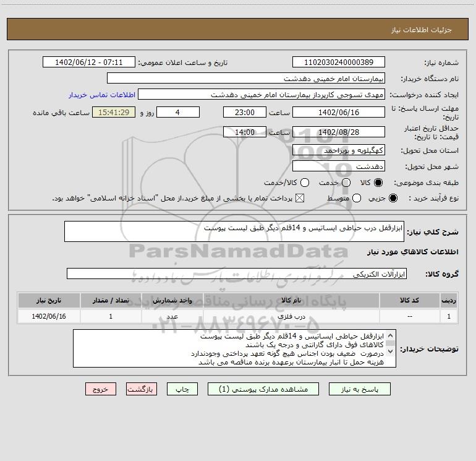This screenshot has height=461, width=476.
Task: Select the کالا/خدمت radio button
Action: point(305,183)
